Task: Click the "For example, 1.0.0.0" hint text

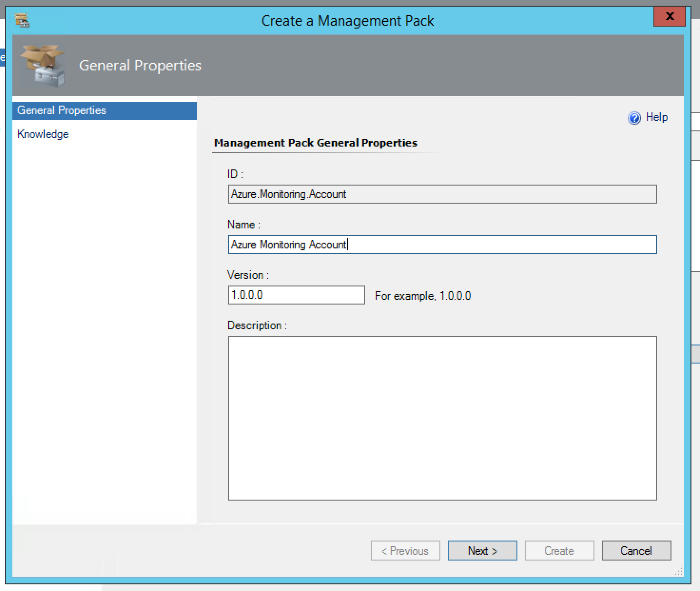Action: [x=423, y=296]
